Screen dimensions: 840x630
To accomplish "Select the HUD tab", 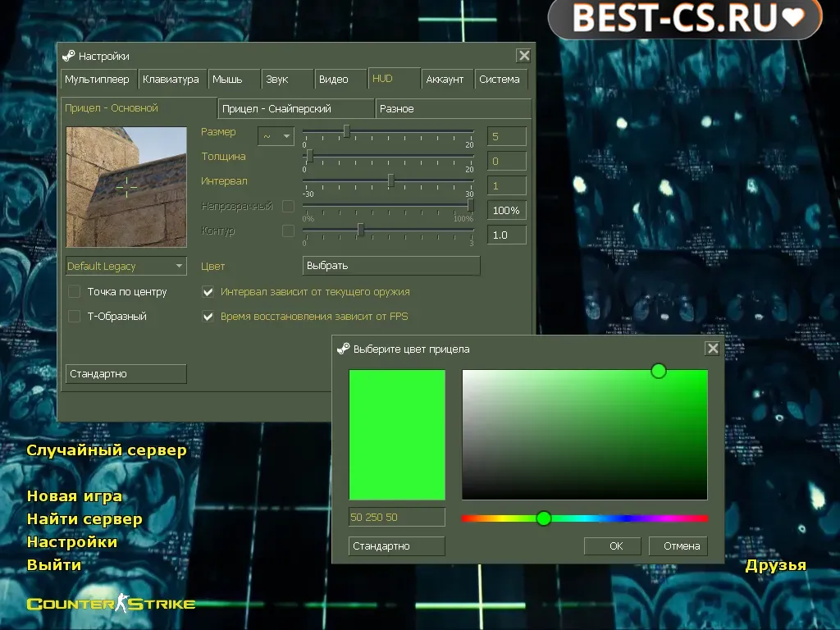I will (x=394, y=78).
